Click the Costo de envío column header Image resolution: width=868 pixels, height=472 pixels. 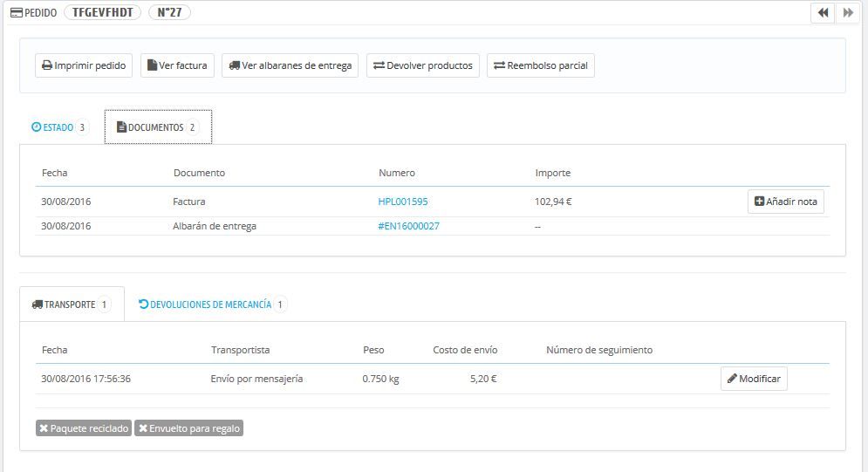coord(465,350)
